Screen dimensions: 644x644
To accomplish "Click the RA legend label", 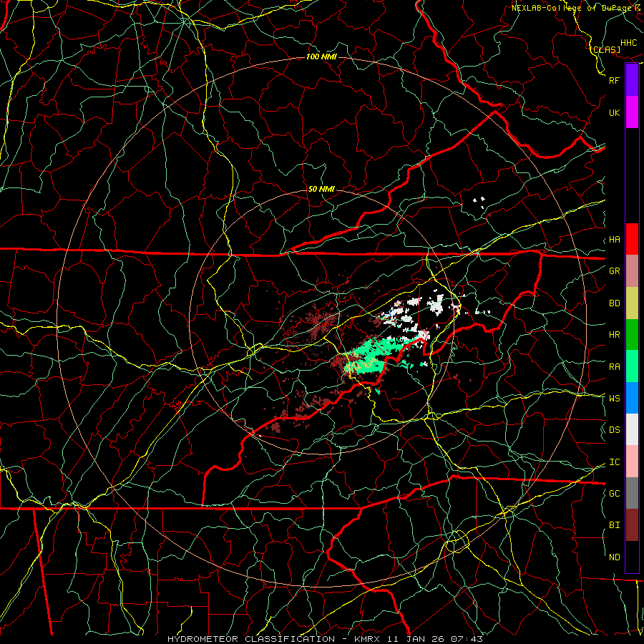I will 614,367.
